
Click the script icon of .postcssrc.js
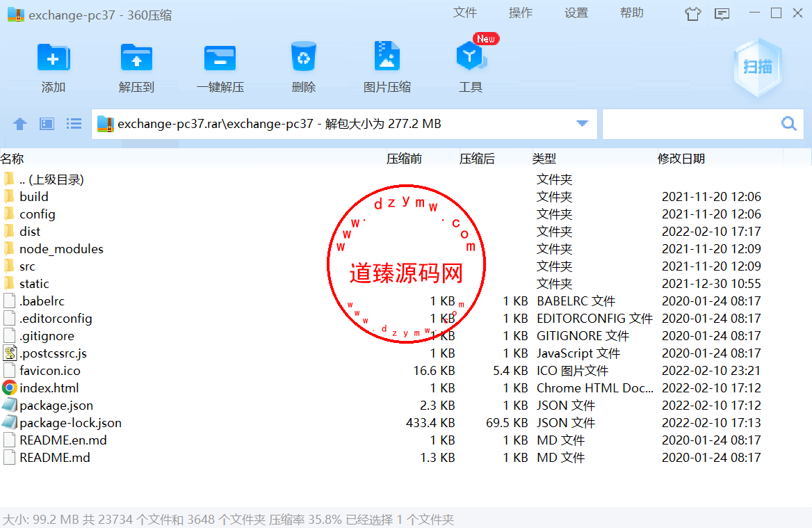[10, 353]
